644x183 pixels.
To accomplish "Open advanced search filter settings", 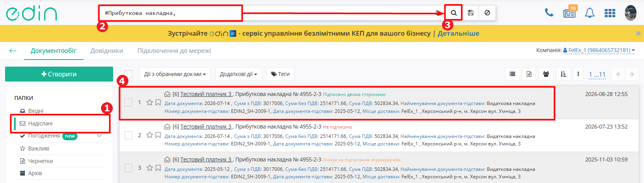I will 438,13.
